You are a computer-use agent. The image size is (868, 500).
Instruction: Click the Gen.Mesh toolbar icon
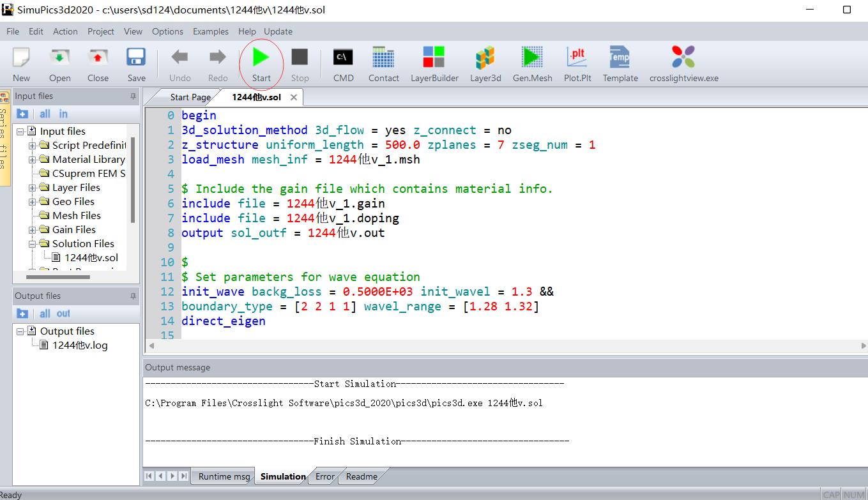(x=532, y=58)
